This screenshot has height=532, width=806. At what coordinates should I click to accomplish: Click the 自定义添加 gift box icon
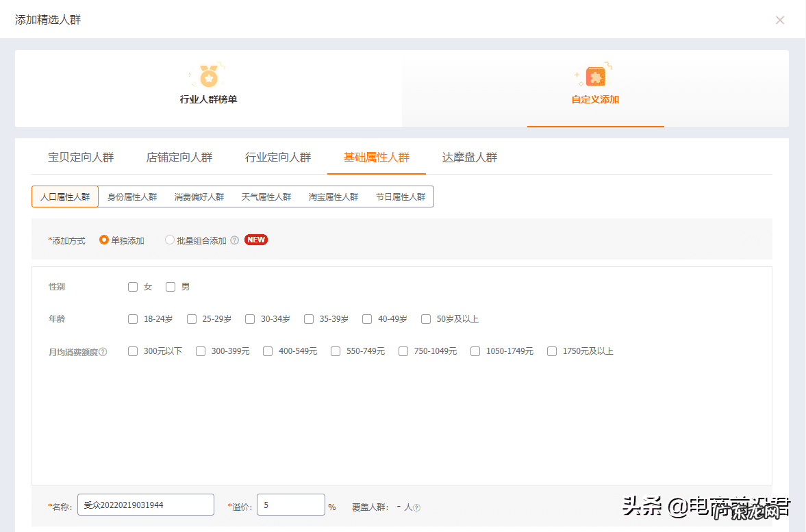point(595,77)
